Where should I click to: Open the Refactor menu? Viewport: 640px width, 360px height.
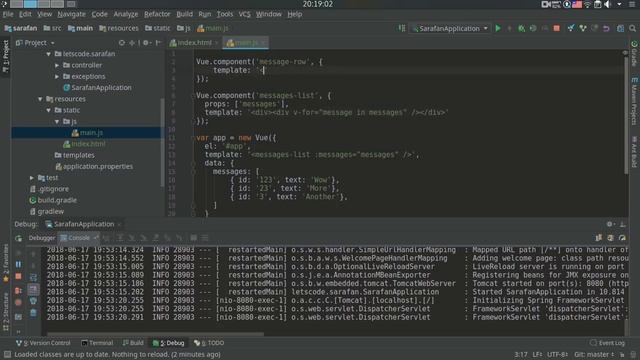pos(157,14)
